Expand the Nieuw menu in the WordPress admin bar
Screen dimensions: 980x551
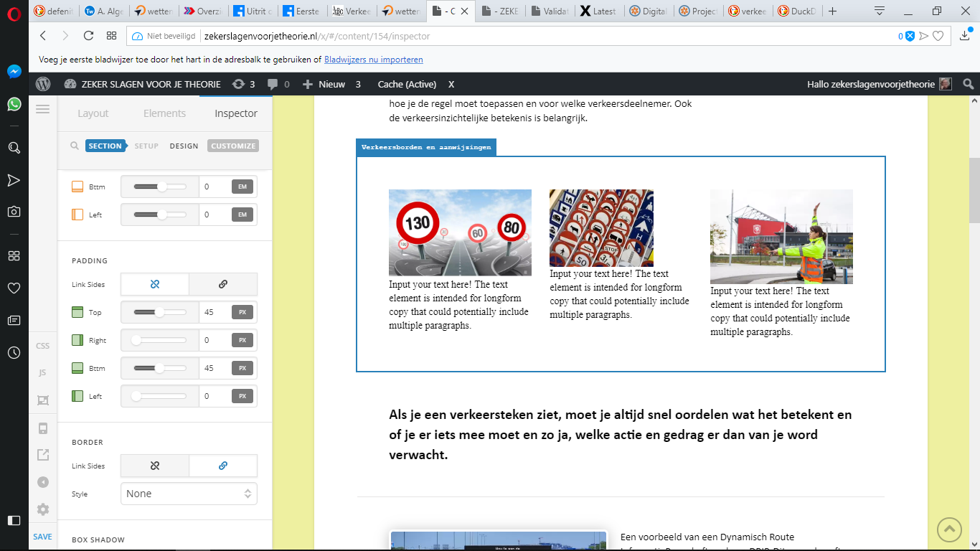click(x=323, y=84)
